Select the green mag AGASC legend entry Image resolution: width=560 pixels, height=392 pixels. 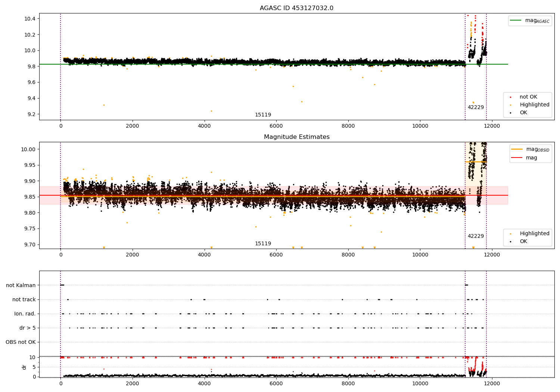tap(530, 21)
